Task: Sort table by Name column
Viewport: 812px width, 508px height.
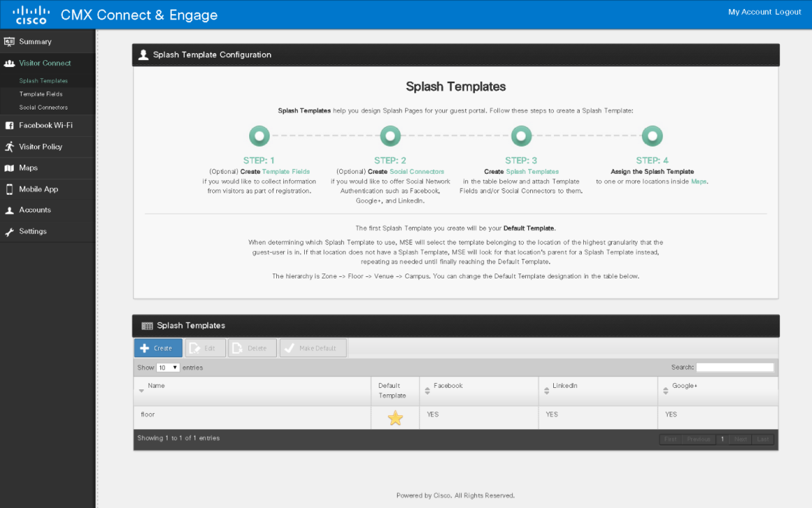Action: click(x=156, y=386)
